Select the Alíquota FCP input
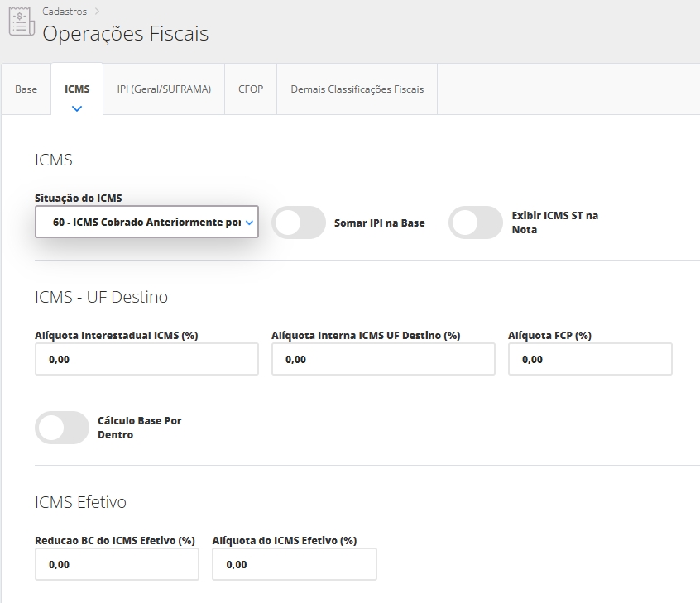Screen dimensions: 700x603 [589, 360]
